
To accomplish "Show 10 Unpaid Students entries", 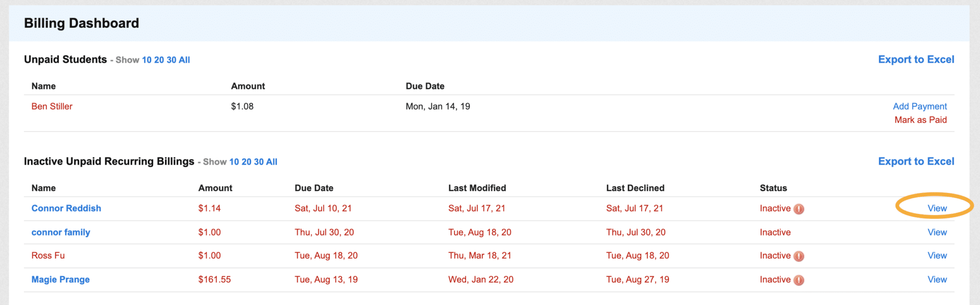I will pyautogui.click(x=146, y=60).
